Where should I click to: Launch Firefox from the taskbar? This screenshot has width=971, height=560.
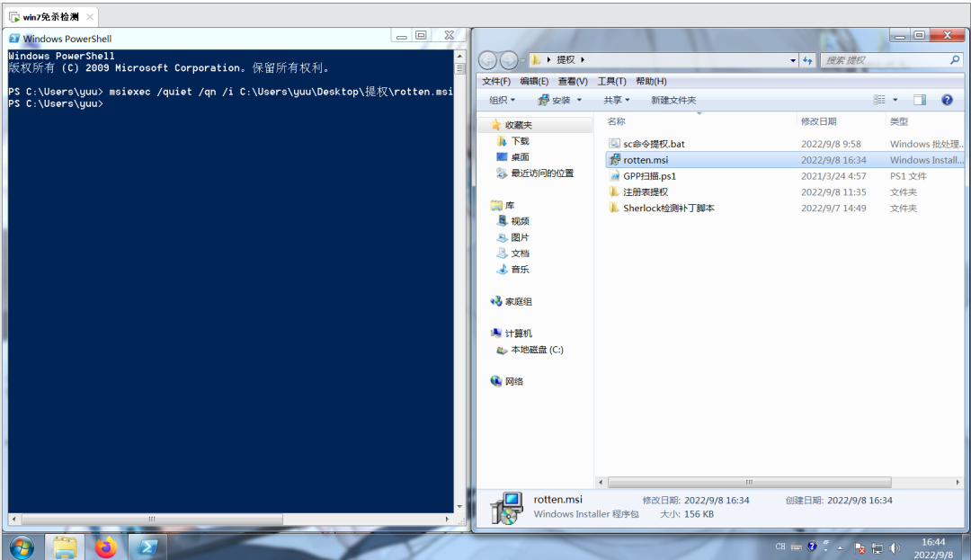(x=108, y=546)
